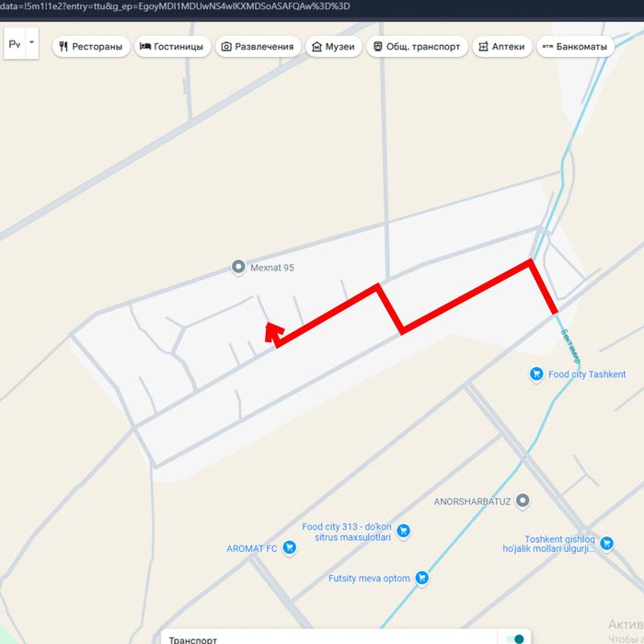Open the Futsity meva optom store marker
644x644 pixels.
(421, 578)
